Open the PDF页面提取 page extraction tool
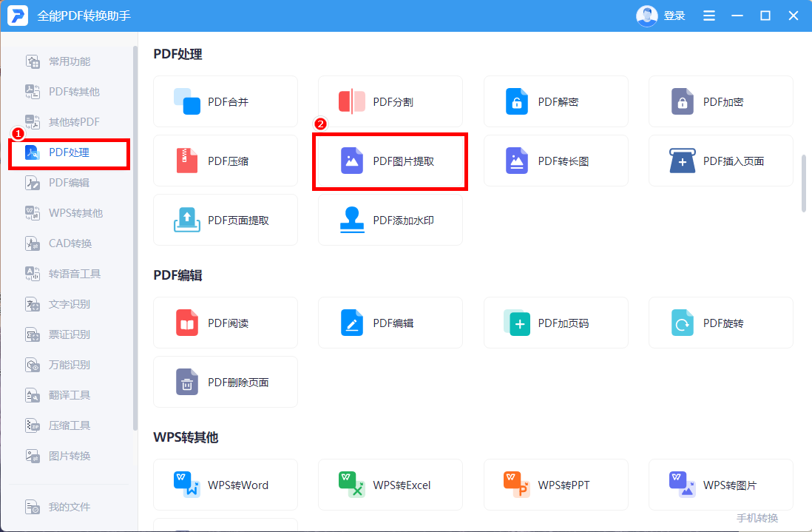Screen dimensions: 812x532 (226, 220)
